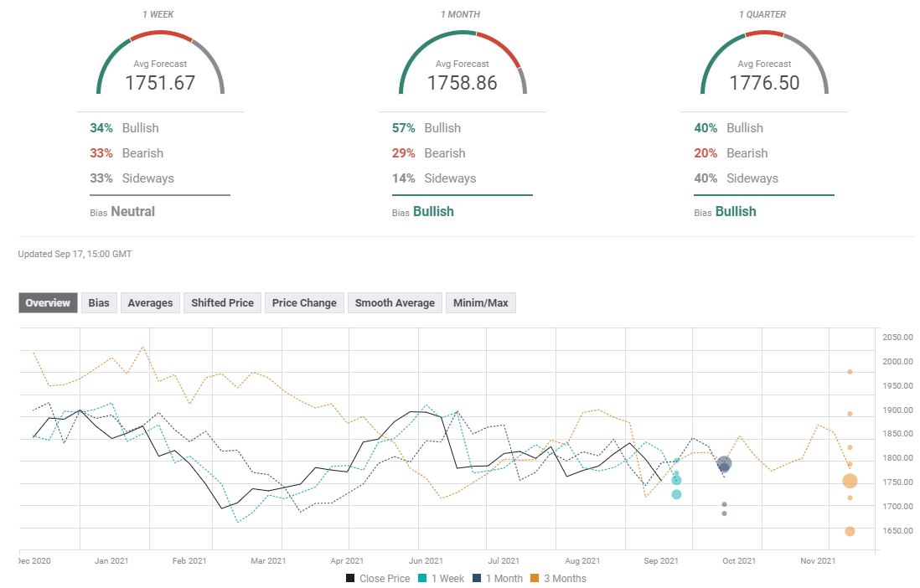Screen dimensions: 920x588
Task: Switch to Price Change tab
Action: click(304, 303)
